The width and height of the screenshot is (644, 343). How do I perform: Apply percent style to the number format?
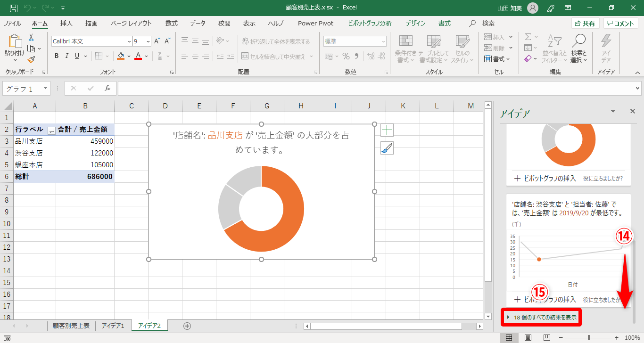pos(346,56)
